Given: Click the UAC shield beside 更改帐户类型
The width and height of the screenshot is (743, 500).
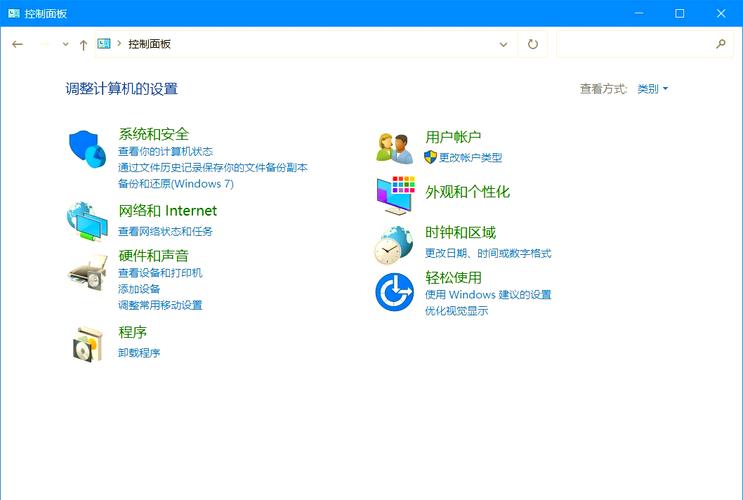Looking at the screenshot, I should tap(430, 157).
